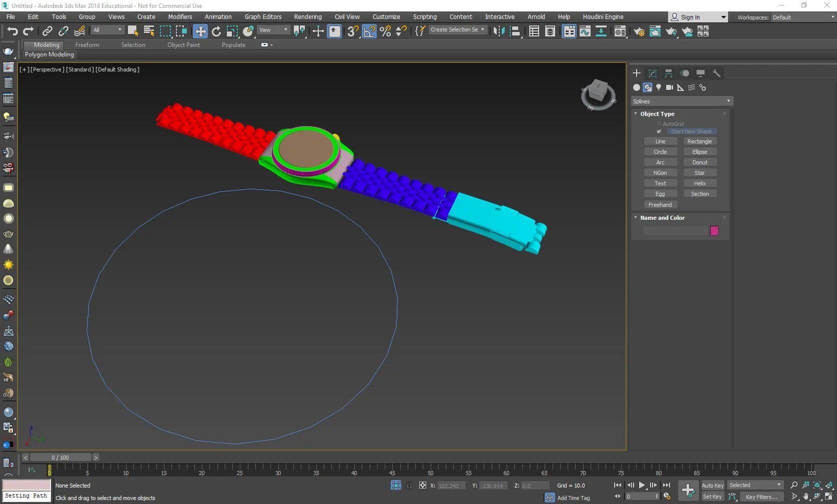Switch to the Modify command panel tab

[653, 73]
